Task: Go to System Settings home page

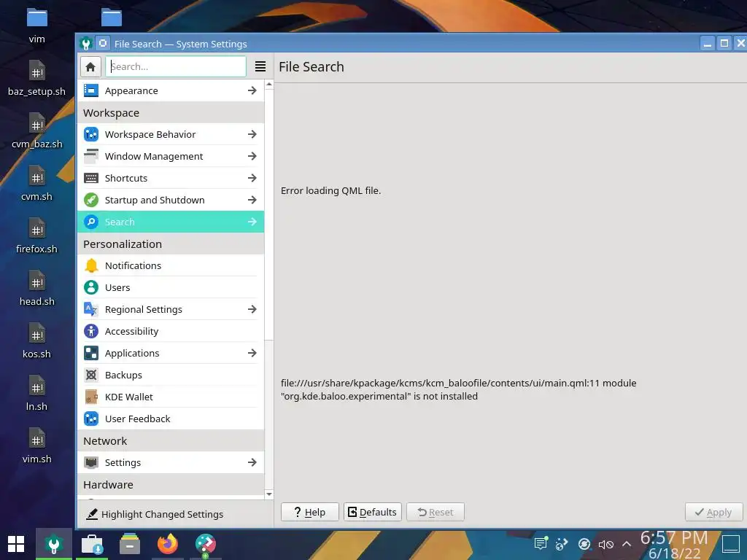Action: coord(90,66)
